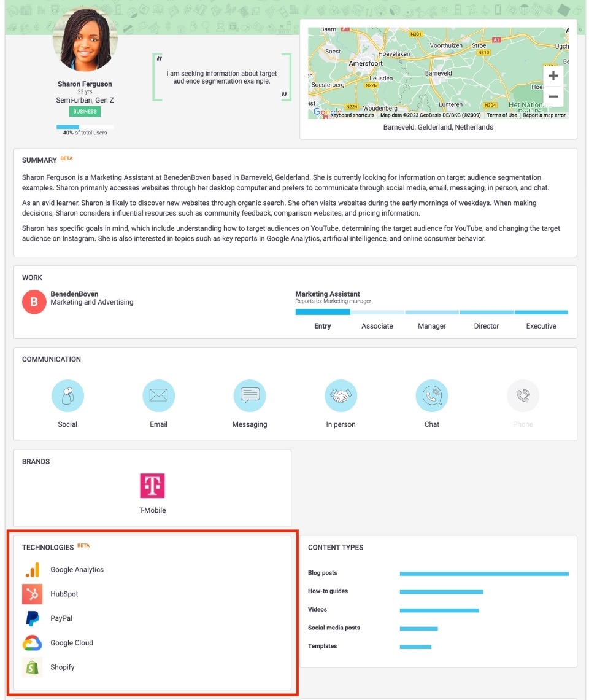Zoom in on the Barneveld map
Screen dimensions: 589x700
pos(553,75)
